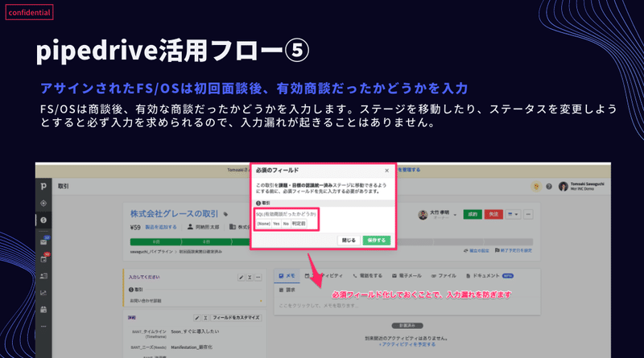The width and height of the screenshot is (644, 358).
Task: Click the BANT_ニーズ value Manifestation_顕在化
Action: pos(192,348)
